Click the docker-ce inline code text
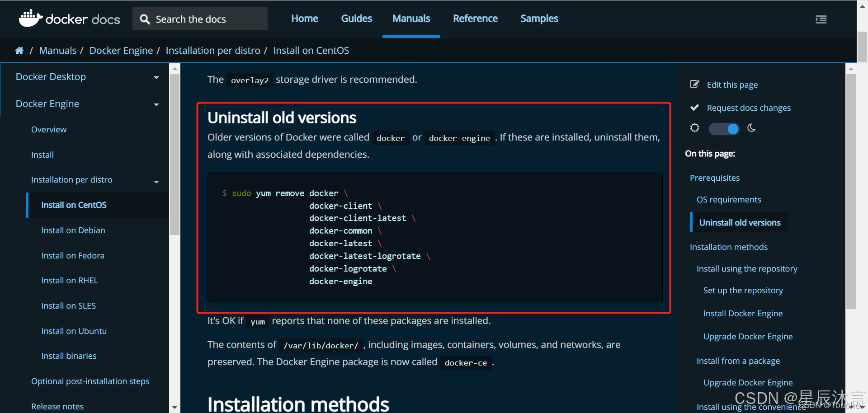 click(466, 363)
